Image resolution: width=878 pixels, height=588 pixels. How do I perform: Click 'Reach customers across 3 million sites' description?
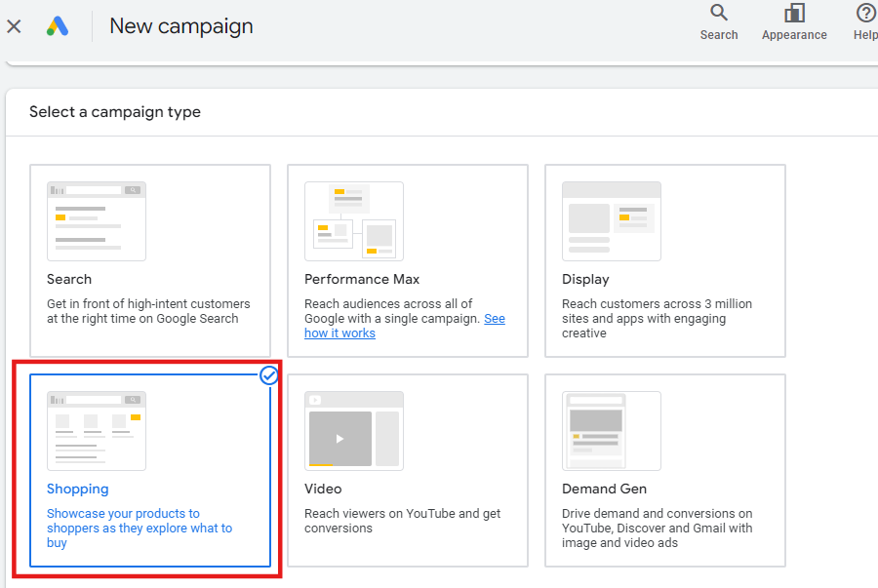[x=657, y=318]
